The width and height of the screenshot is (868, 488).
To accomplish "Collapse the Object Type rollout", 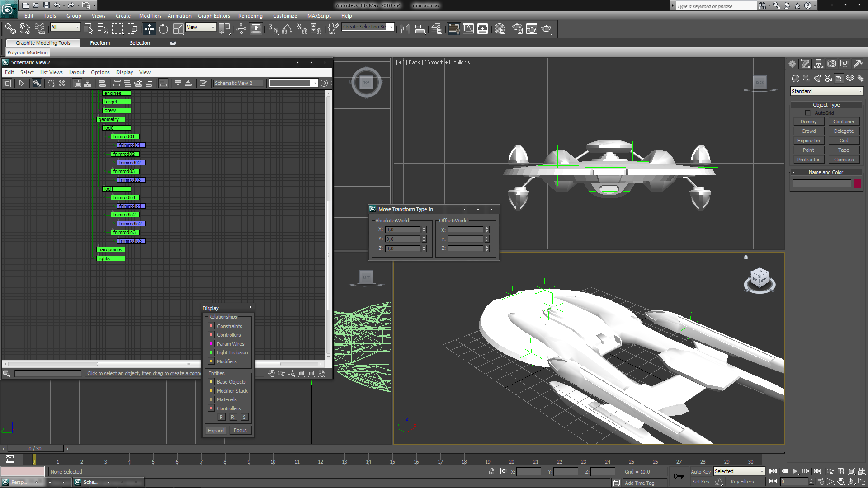I will coord(826,105).
